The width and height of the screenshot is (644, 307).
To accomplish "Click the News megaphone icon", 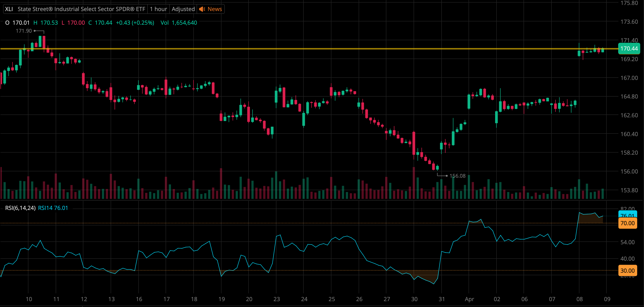I will click(202, 9).
